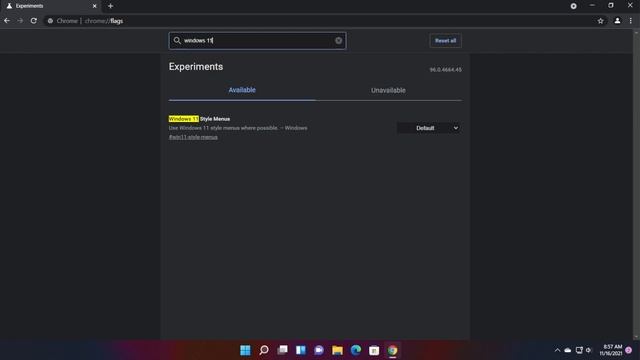Open the #win11-style-menus anchor link
Viewport: 640px width, 360px height.
pyautogui.click(x=193, y=137)
